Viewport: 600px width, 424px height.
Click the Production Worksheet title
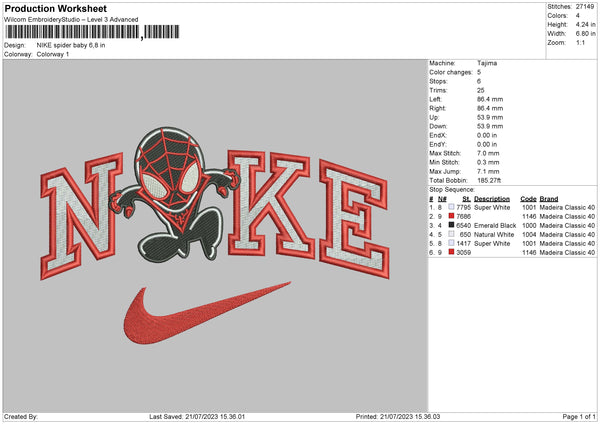(55, 8)
